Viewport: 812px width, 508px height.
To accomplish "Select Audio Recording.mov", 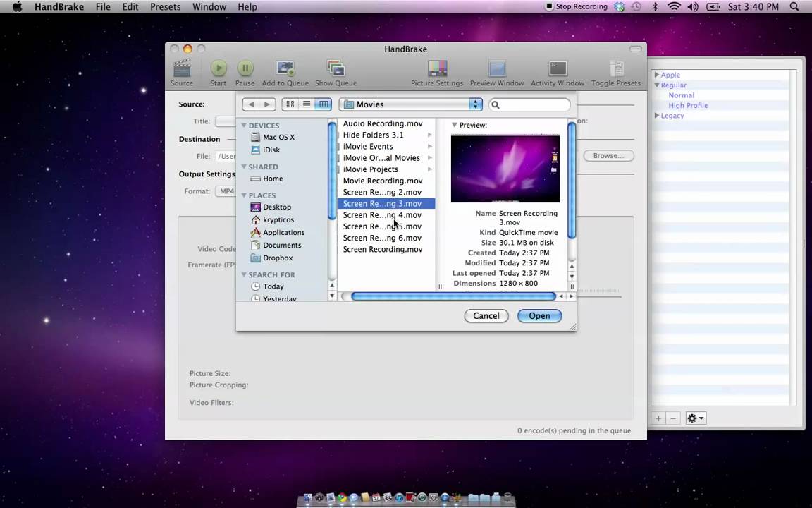I will pos(383,123).
